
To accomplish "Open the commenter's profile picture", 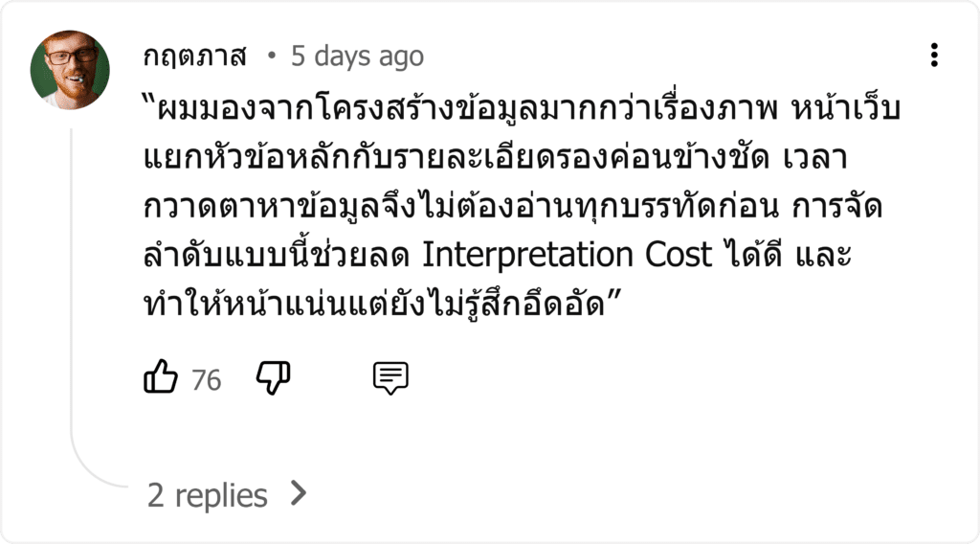I will coord(70,70).
